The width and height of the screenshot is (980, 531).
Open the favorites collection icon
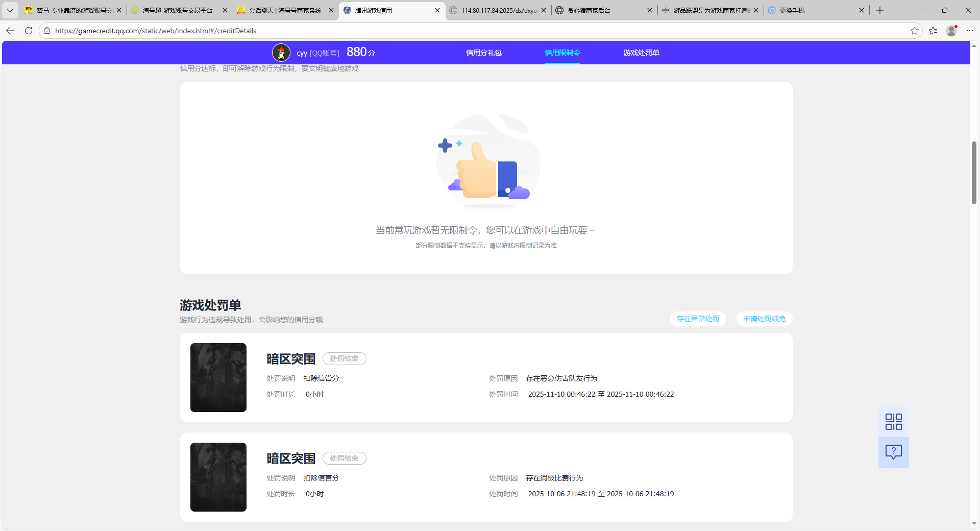tap(933, 31)
